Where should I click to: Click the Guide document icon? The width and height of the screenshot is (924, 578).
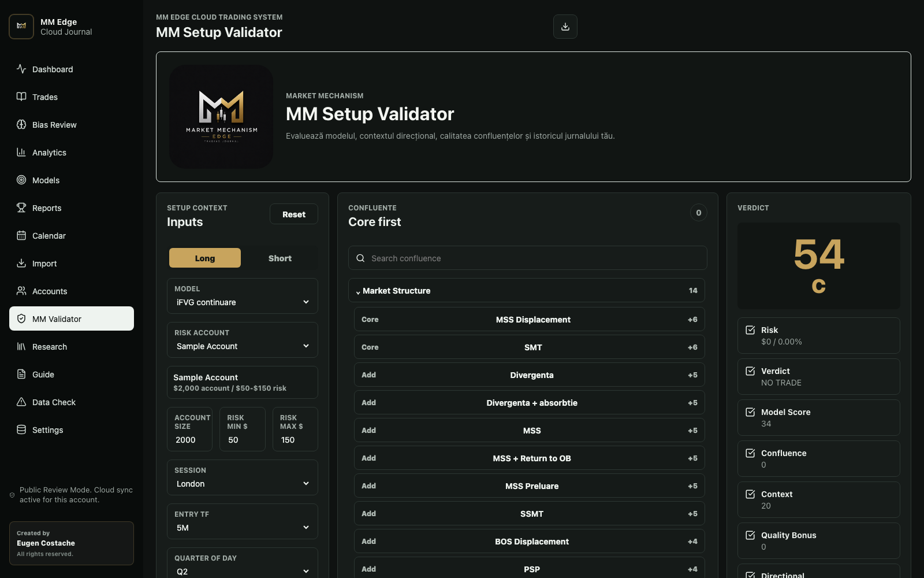[21, 374]
